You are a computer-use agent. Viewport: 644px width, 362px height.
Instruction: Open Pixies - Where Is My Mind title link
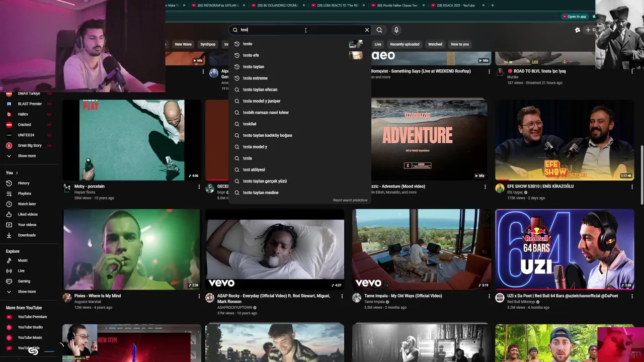pos(98,296)
